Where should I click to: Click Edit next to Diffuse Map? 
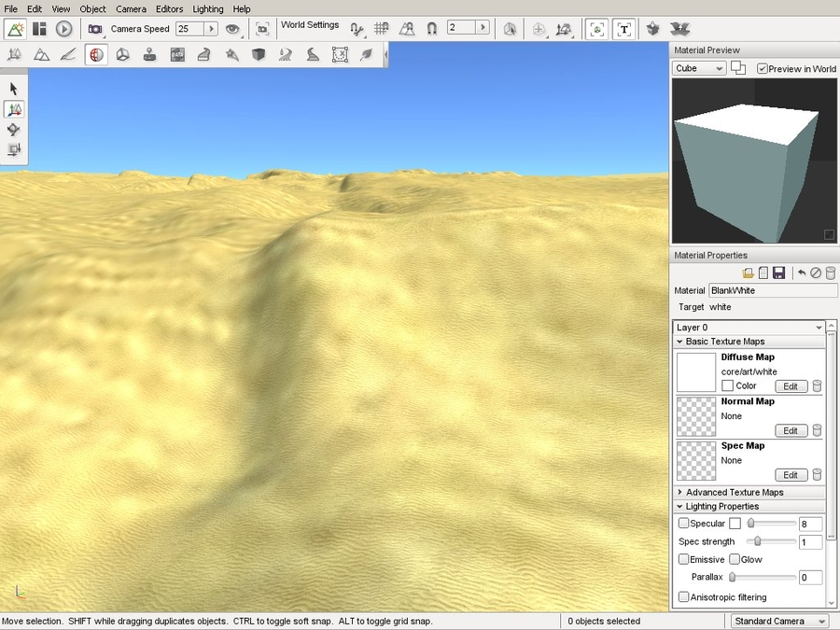click(791, 385)
